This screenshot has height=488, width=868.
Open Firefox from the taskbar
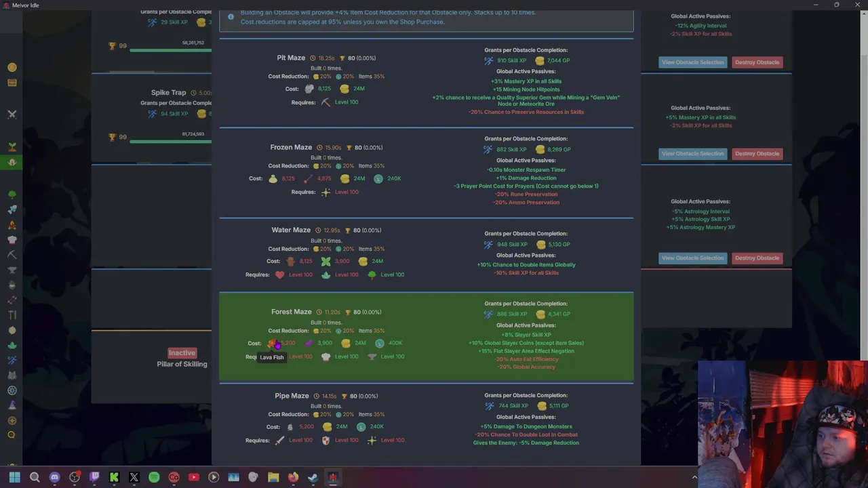[293, 477]
